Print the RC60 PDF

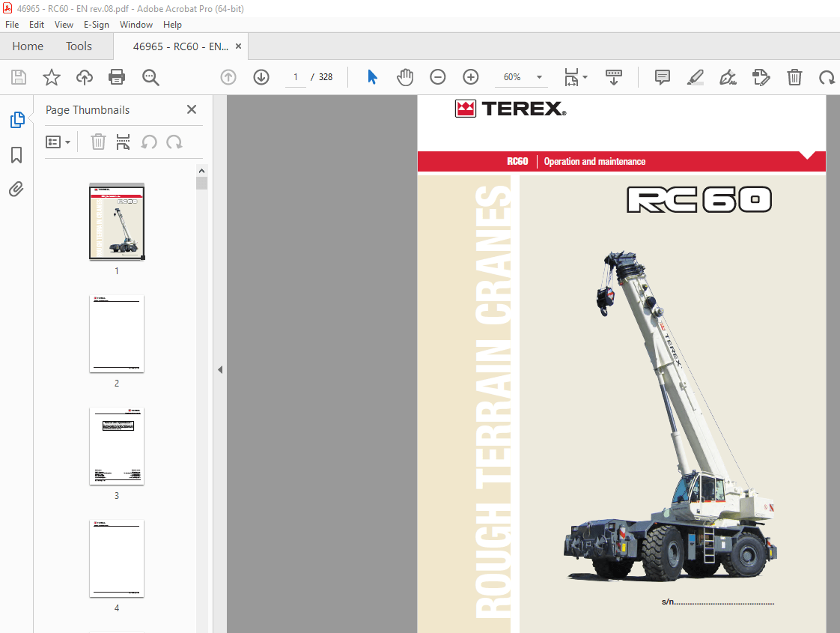click(117, 77)
